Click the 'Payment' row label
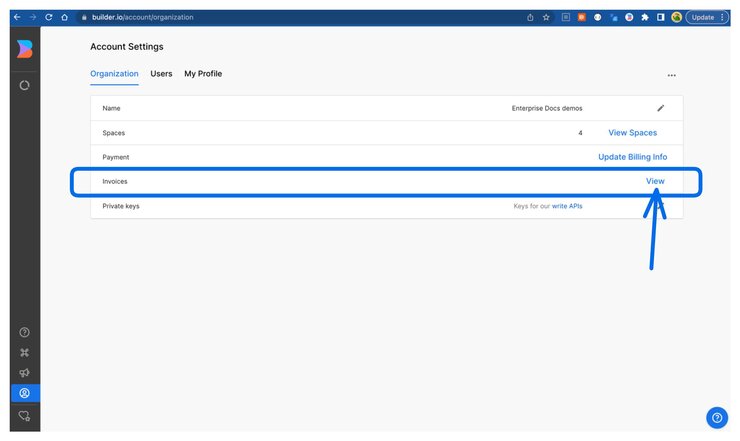Viewport: 740px width, 441px height. [x=116, y=157]
